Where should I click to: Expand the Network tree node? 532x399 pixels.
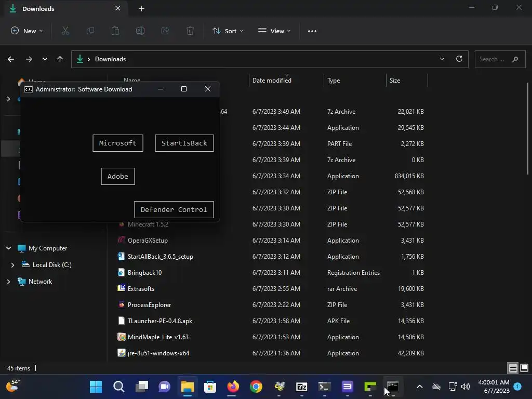tap(8, 282)
